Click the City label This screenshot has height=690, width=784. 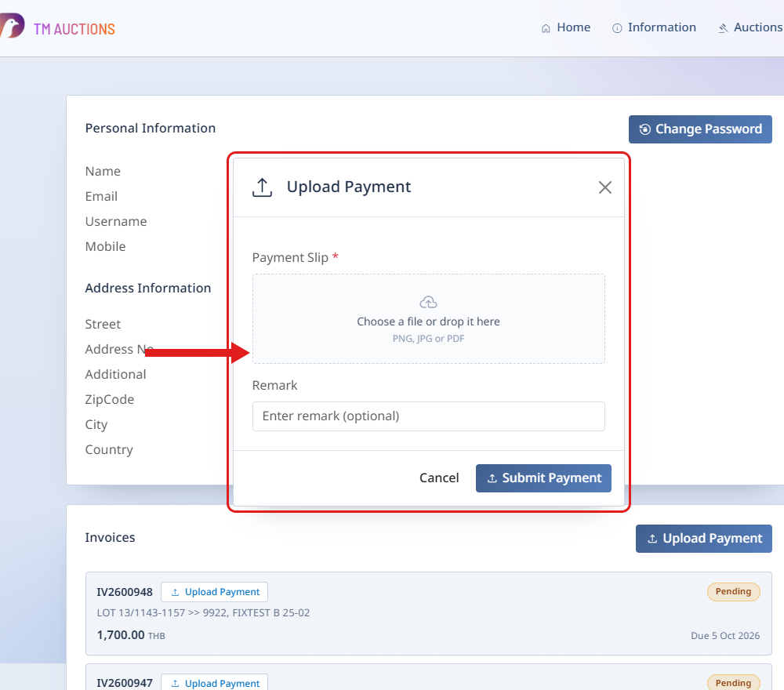click(x=96, y=424)
